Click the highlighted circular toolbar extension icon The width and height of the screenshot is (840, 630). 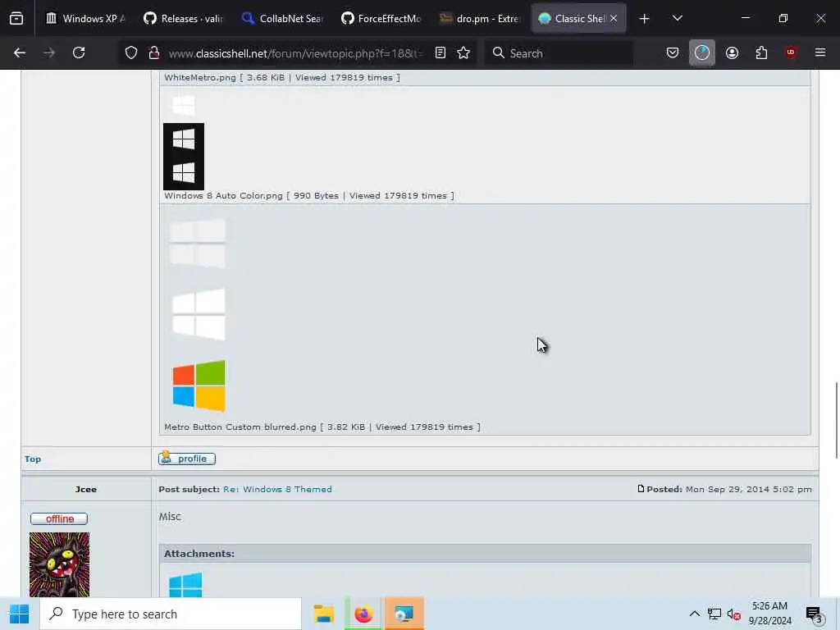click(x=702, y=52)
